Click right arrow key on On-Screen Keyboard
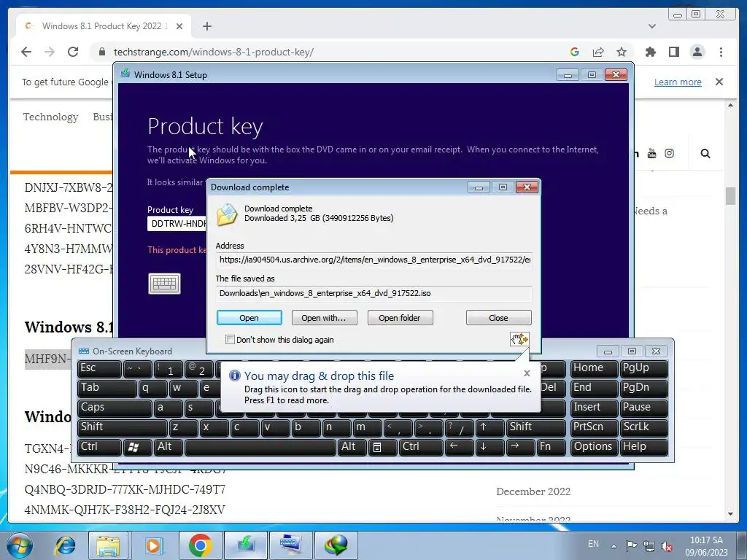This screenshot has width=747, height=560. click(x=520, y=447)
